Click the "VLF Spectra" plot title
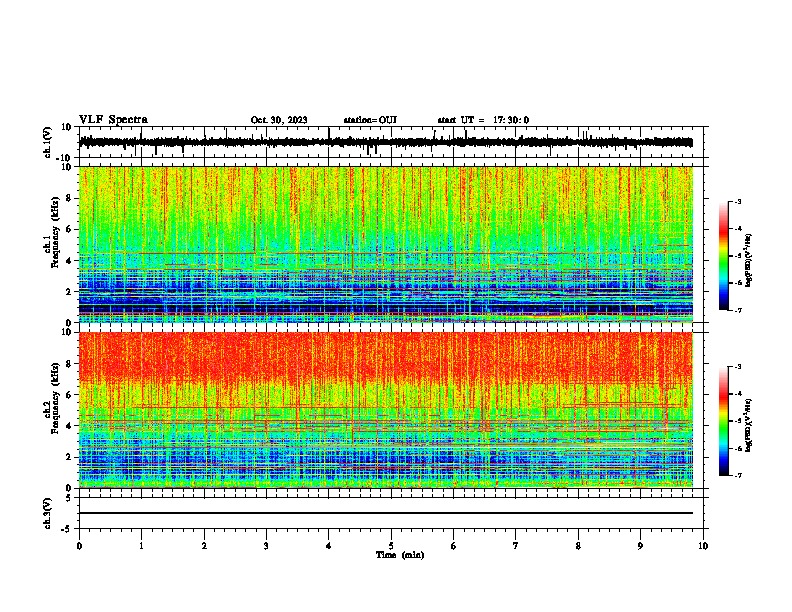792x612 pixels. click(113, 120)
